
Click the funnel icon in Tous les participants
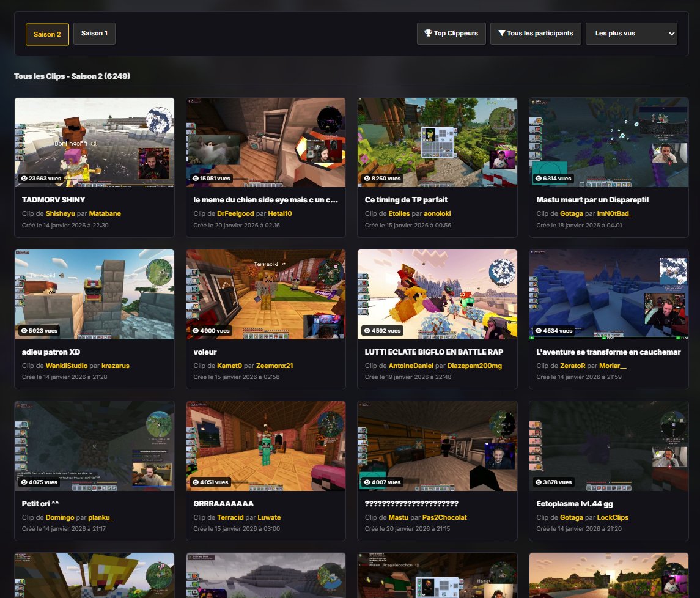[x=502, y=33]
